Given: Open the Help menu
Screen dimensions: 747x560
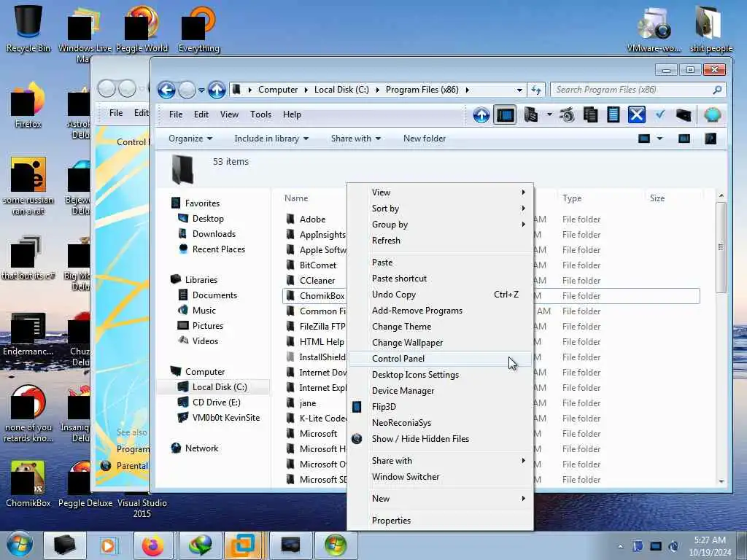Looking at the screenshot, I should tap(292, 114).
